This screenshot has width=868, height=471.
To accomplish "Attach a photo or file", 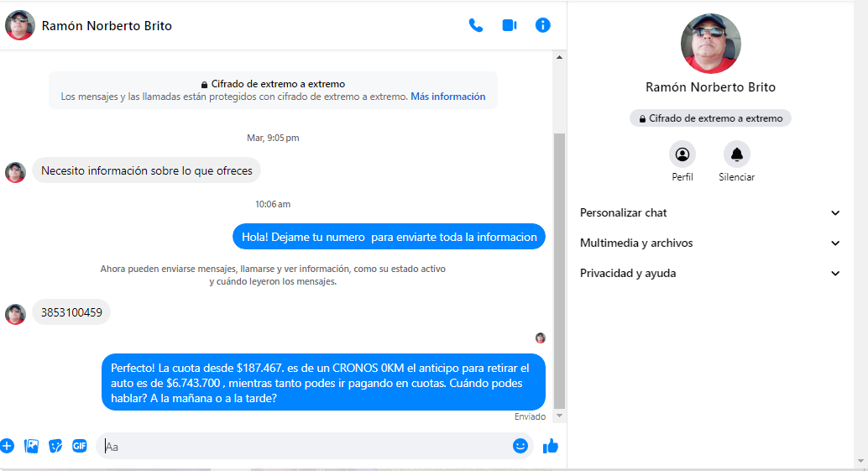I will click(32, 446).
